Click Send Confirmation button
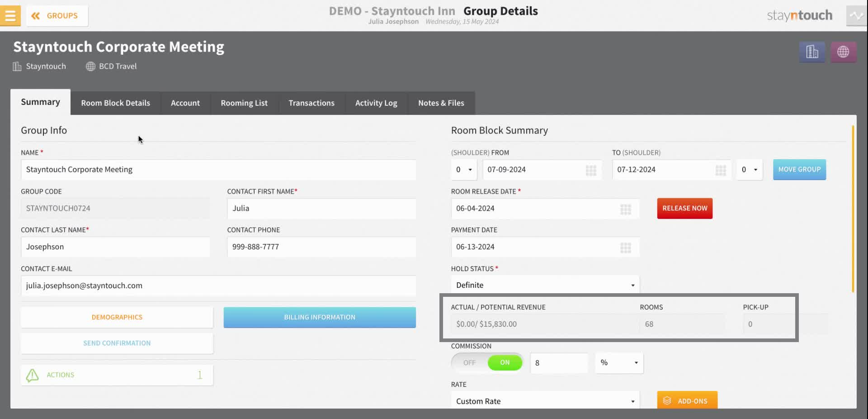The width and height of the screenshot is (868, 419). (117, 343)
